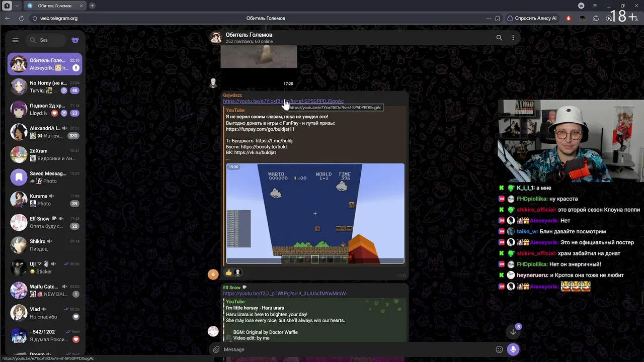Click the thumbs-up reaction under the Mario video
Viewport: 644px width, 362px height.
(x=229, y=273)
